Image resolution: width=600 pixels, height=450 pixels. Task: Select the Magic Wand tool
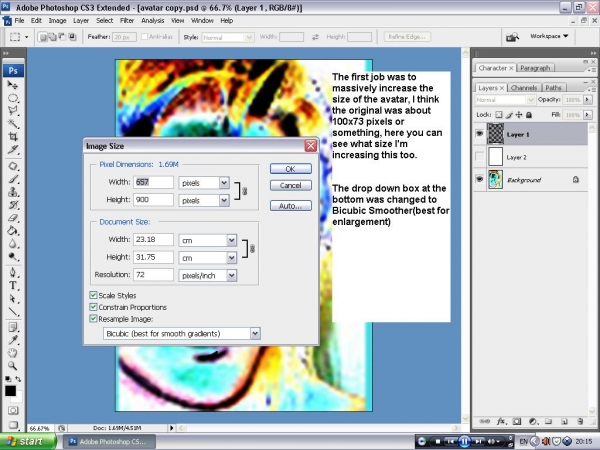(13, 124)
